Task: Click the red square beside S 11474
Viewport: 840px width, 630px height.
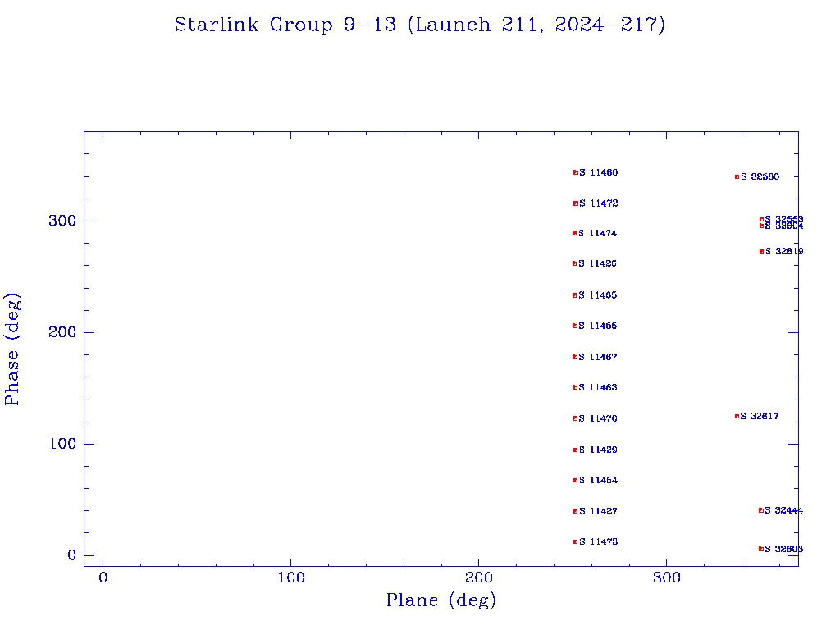Action: [x=574, y=234]
